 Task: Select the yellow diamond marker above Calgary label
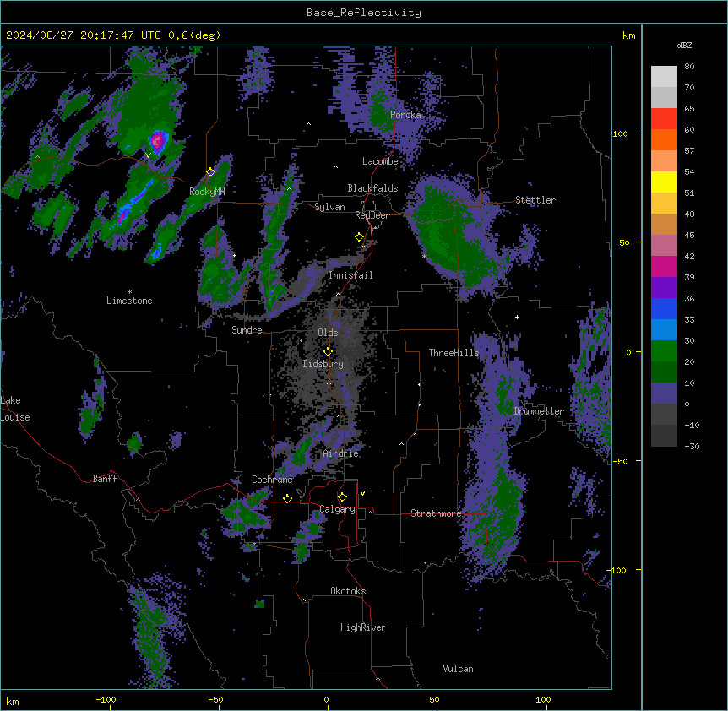coord(343,497)
